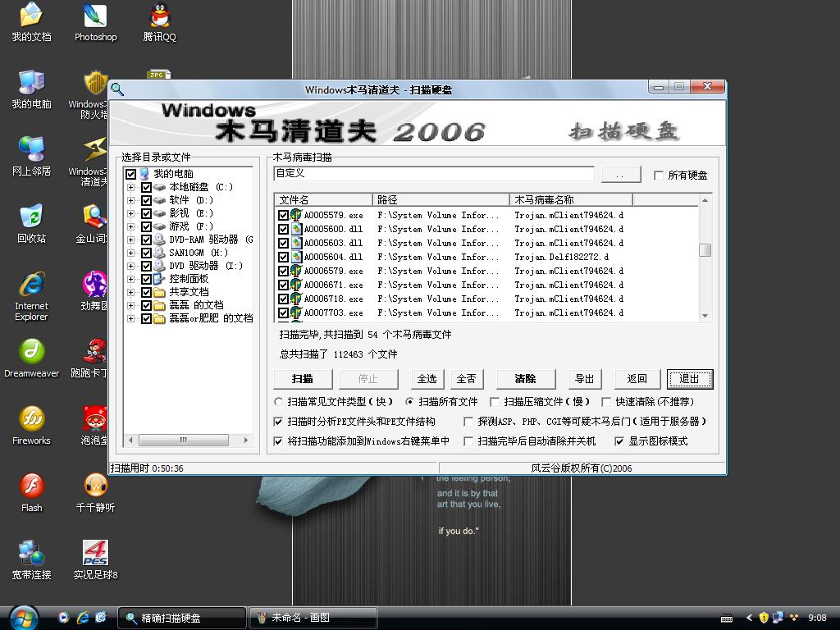Click the security shield tray icon
The height and width of the screenshot is (630, 840).
click(x=764, y=618)
